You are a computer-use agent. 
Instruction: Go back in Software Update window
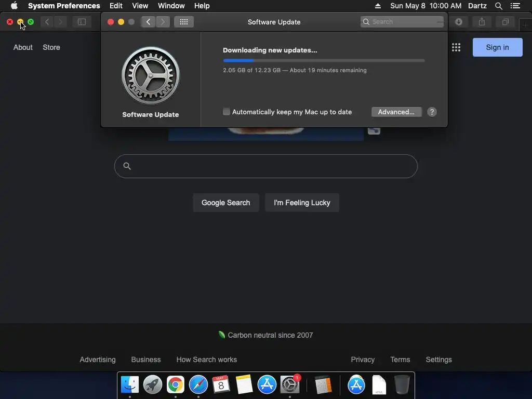148,22
